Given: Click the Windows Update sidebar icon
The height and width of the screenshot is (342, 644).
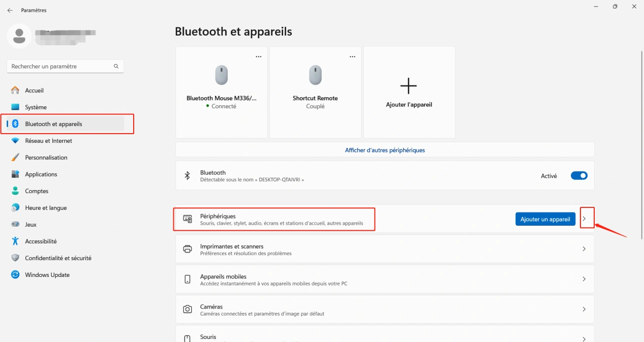Looking at the screenshot, I should pyautogui.click(x=15, y=275).
